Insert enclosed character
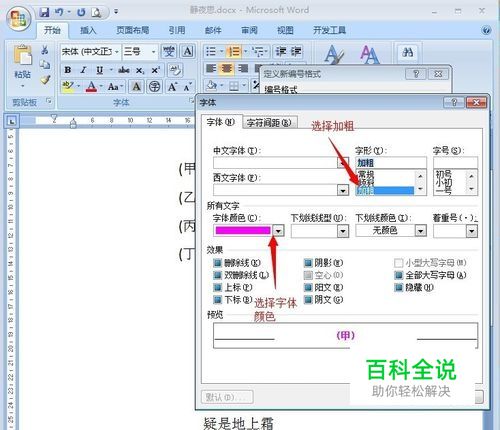The height and width of the screenshot is (430, 500). (154, 87)
